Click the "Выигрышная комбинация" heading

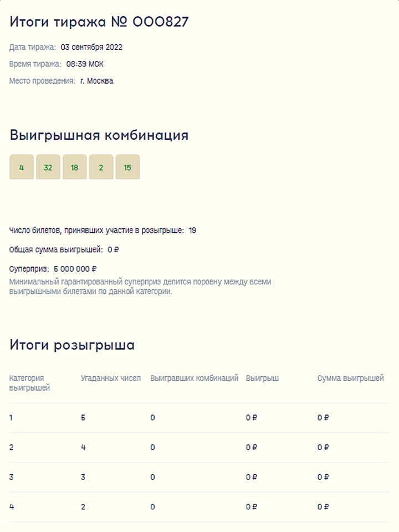[x=99, y=135]
